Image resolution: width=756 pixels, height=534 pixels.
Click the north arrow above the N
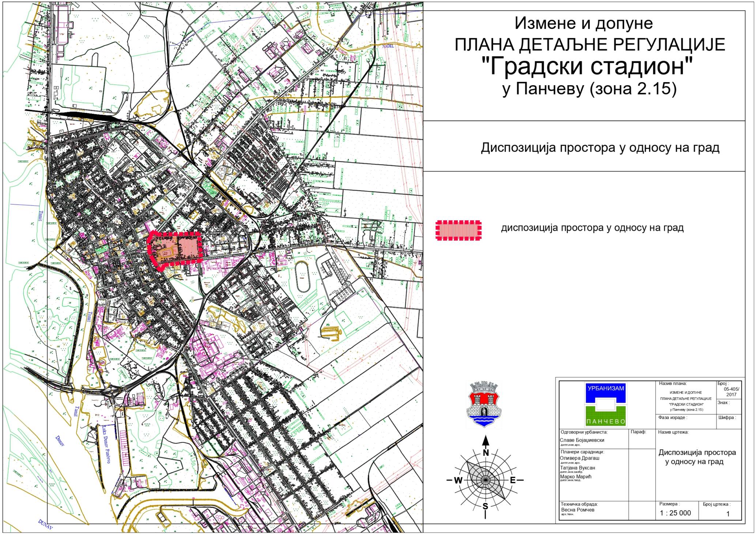point(485,441)
